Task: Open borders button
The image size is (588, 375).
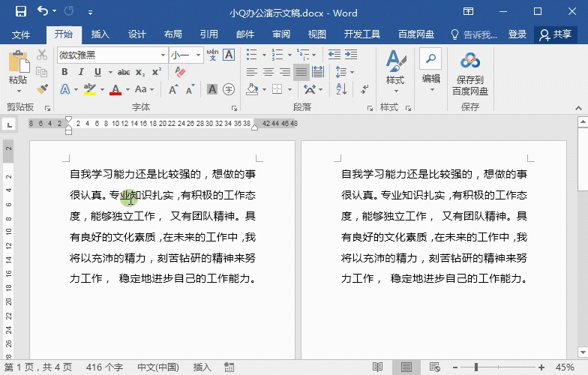Action: coord(277,89)
